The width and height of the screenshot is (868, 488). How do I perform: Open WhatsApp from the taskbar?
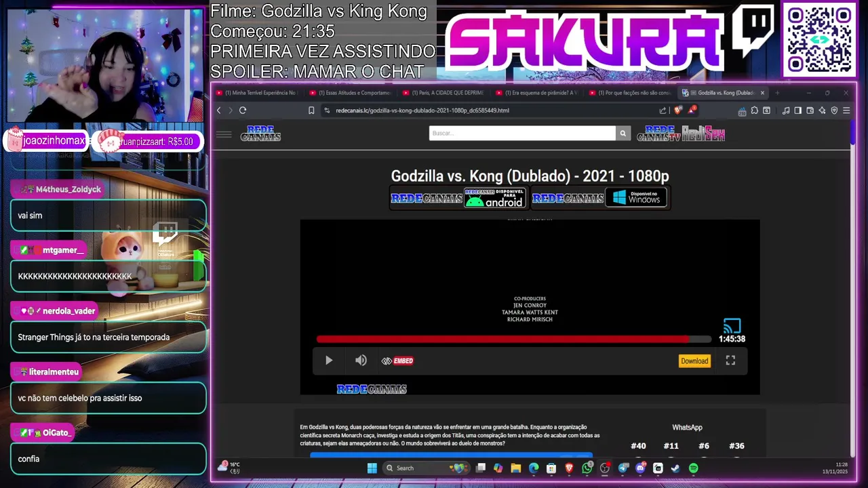point(587,468)
